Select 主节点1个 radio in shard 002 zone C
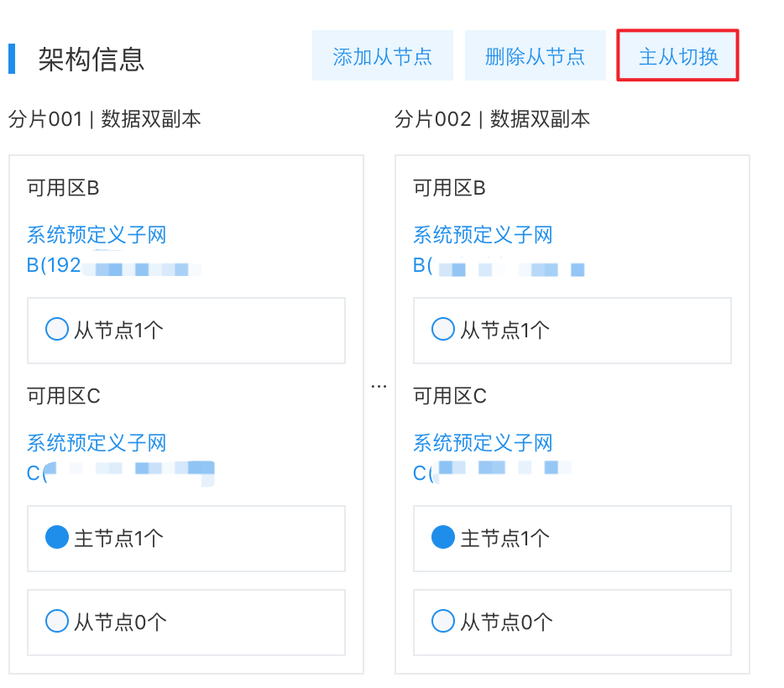The width and height of the screenshot is (784, 688). pos(443,537)
